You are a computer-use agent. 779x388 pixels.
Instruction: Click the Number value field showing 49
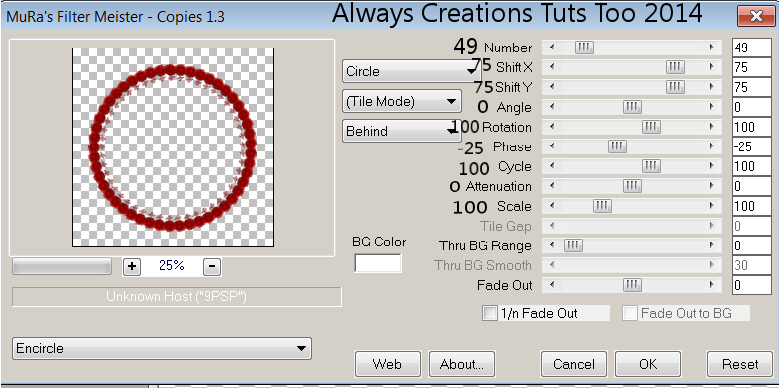(752, 48)
